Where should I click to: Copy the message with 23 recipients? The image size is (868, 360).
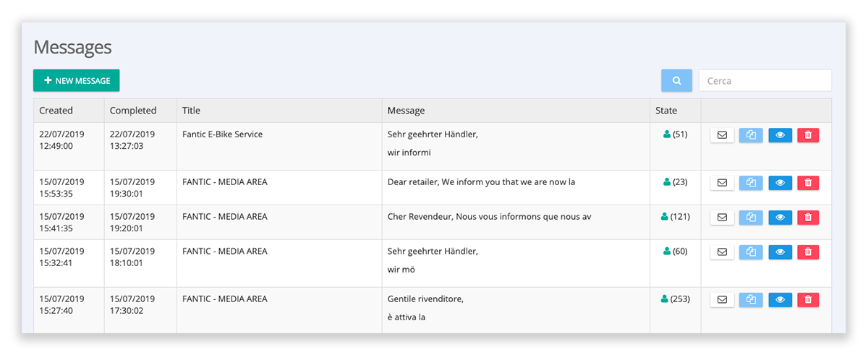[751, 183]
